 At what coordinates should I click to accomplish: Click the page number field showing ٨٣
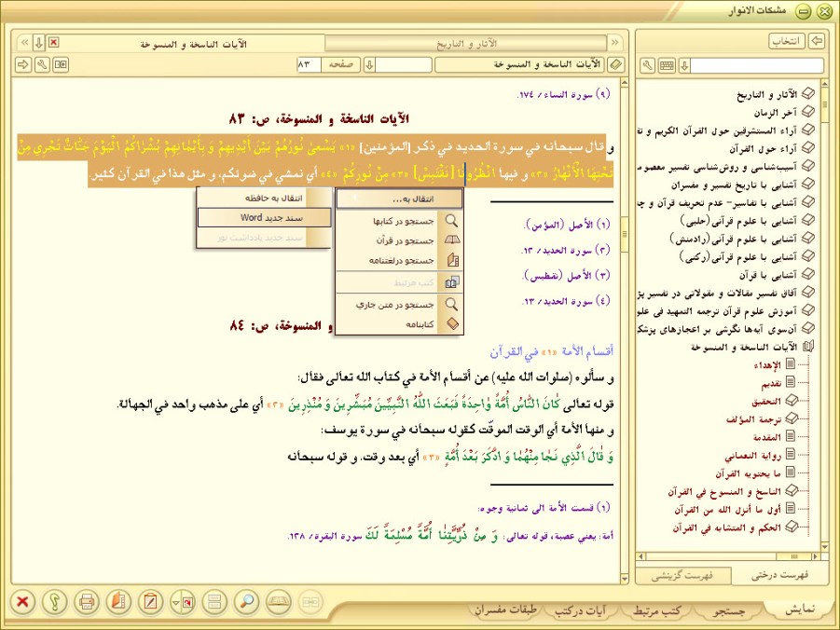310,65
